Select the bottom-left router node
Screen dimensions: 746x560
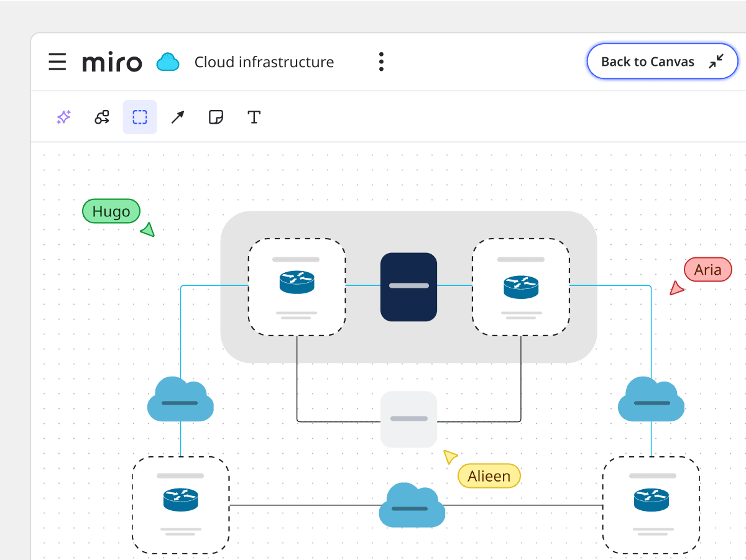[x=180, y=505]
